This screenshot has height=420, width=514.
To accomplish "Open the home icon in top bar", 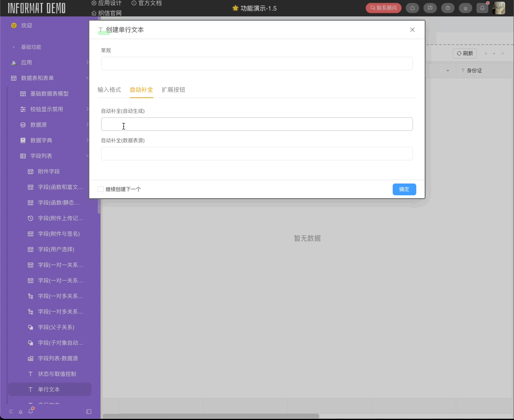I will coord(412,8).
